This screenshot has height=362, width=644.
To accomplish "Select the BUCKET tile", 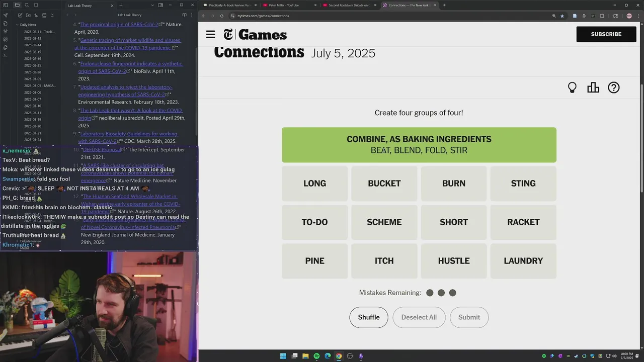I will pyautogui.click(x=384, y=184).
